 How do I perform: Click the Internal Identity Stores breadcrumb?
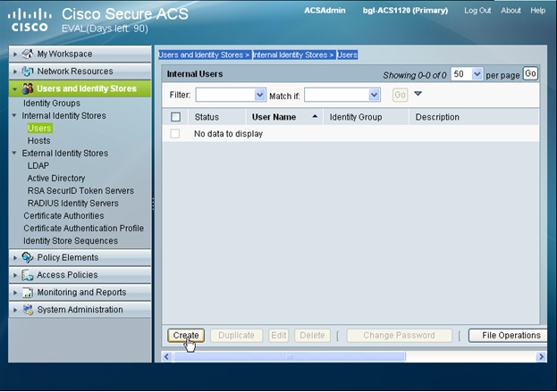[293, 55]
